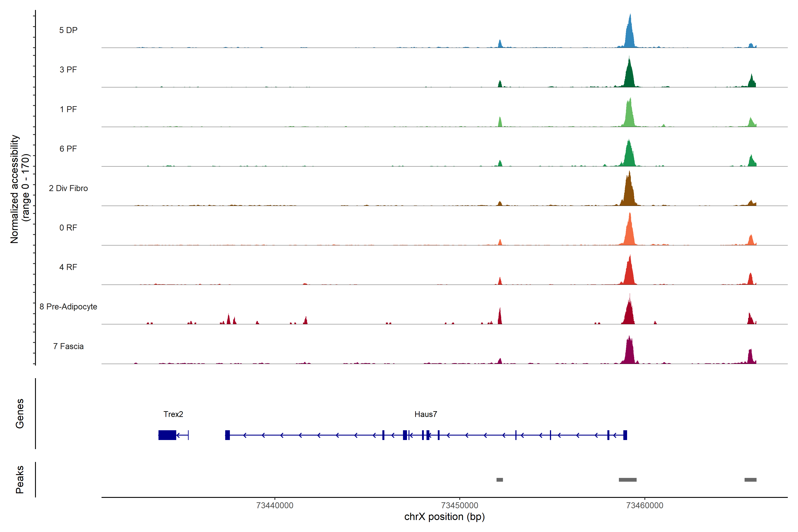Click the 73460000 axis tick label

(644, 505)
